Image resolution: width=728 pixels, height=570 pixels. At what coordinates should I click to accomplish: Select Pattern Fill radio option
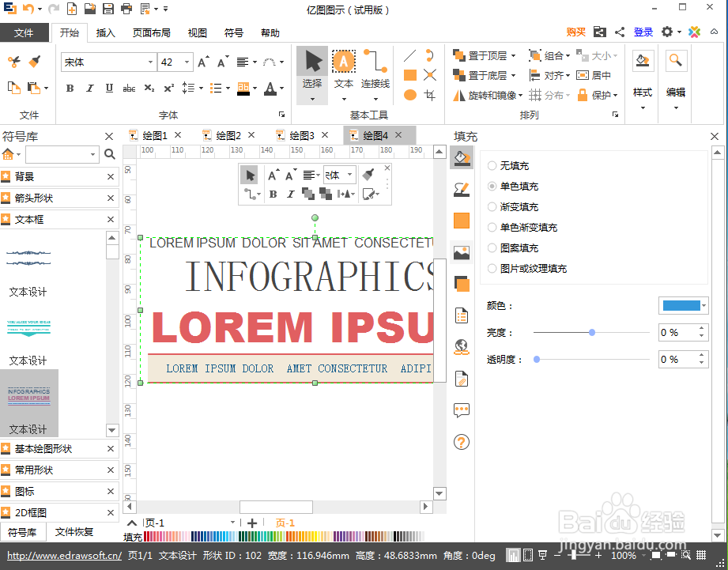492,248
